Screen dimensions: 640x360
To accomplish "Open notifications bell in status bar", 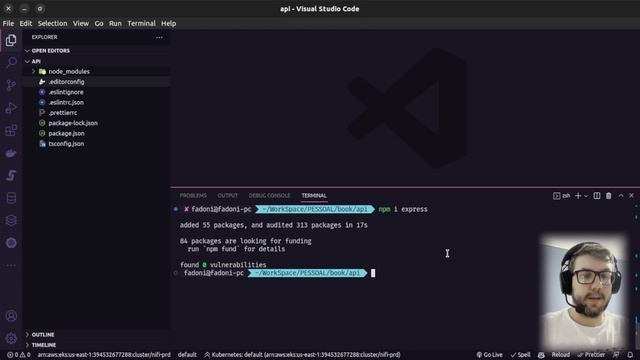I will point(630,355).
